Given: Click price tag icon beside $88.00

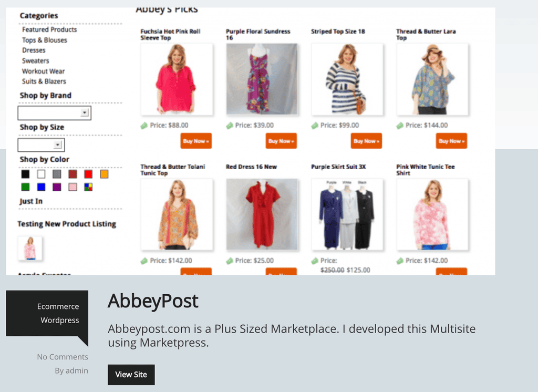Looking at the screenshot, I should pyautogui.click(x=144, y=126).
